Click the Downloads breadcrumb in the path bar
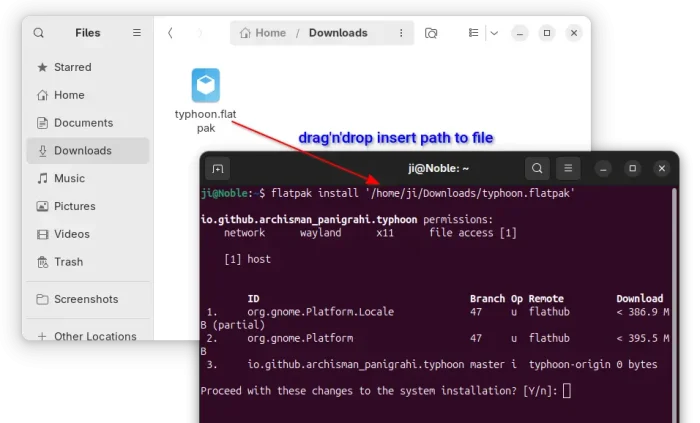700x423 pixels. point(338,33)
